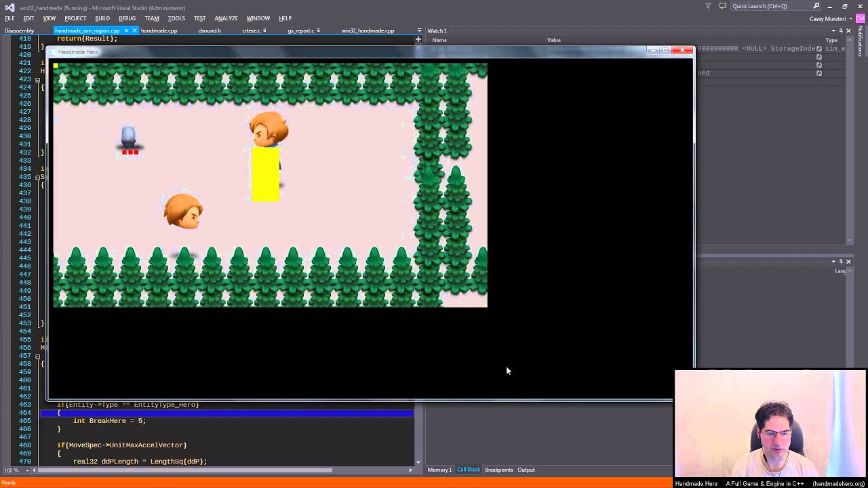868x488 pixels.
Task: Click the editor horizontal scrollbar thumb
Action: pyautogui.click(x=184, y=470)
